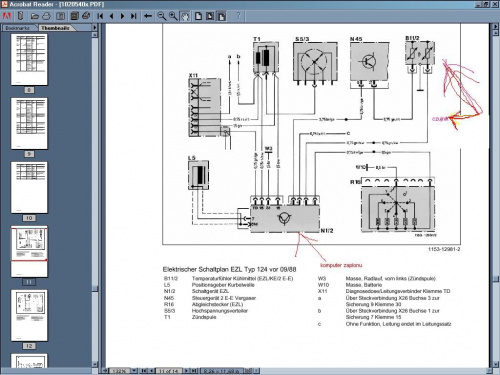Expand the navigation pane options arrow
Viewport: 500px width, 375px height.
click(95, 28)
